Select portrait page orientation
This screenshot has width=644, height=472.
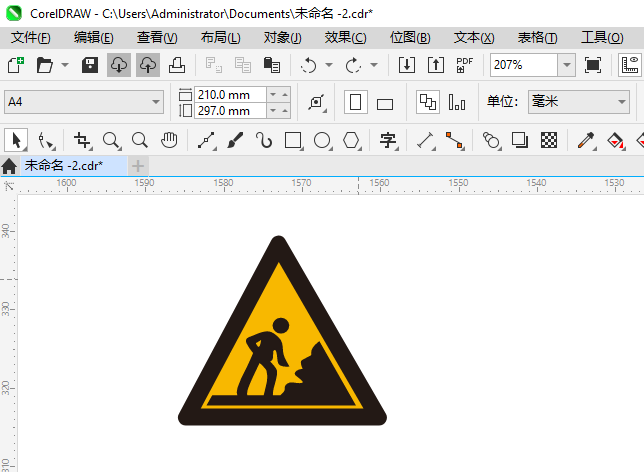355,102
